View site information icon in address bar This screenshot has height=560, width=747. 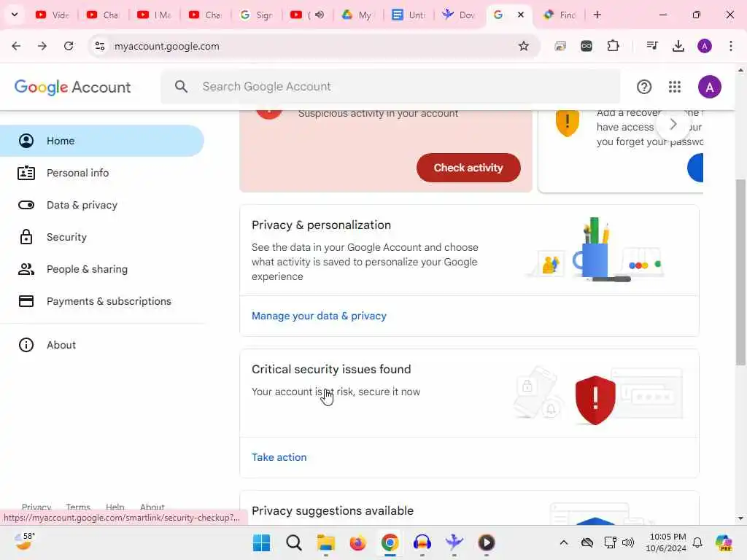99,46
